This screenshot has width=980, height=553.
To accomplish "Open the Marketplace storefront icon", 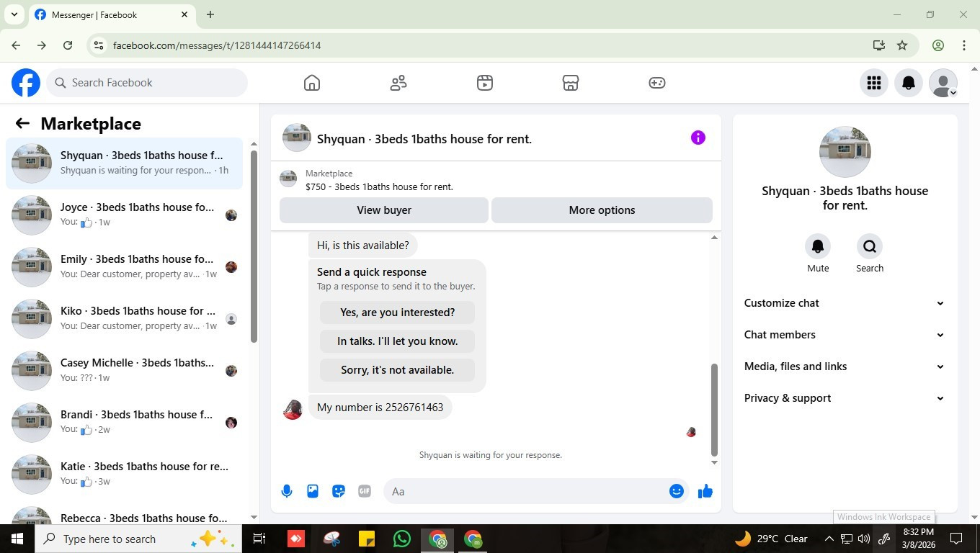I will tap(571, 83).
